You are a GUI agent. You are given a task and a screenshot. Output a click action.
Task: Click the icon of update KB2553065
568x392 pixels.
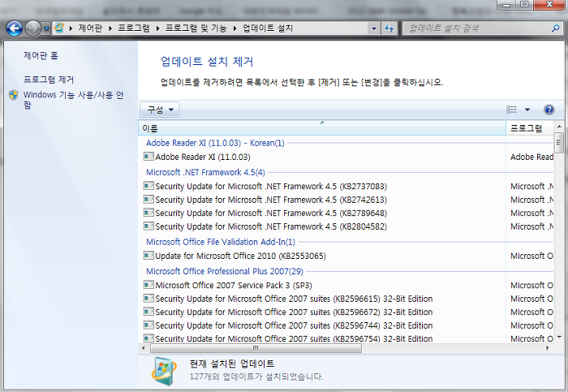coord(148,256)
